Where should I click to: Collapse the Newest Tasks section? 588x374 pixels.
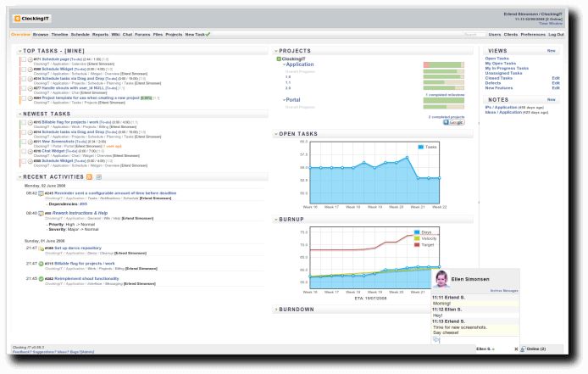pyautogui.click(x=19, y=114)
